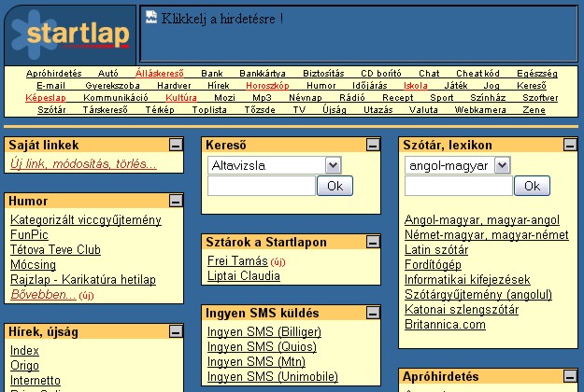Open the Mp3 category

(262, 98)
